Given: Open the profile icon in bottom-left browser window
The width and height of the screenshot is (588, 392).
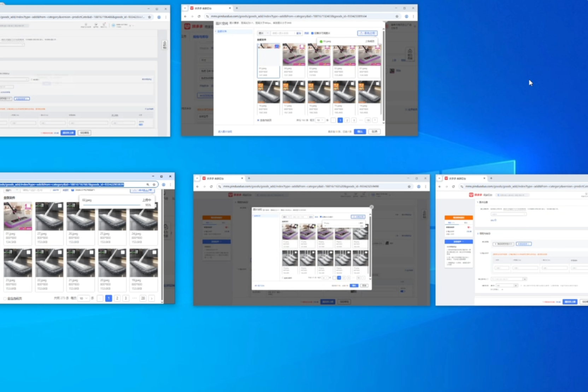Looking at the screenshot, I should 164,185.
